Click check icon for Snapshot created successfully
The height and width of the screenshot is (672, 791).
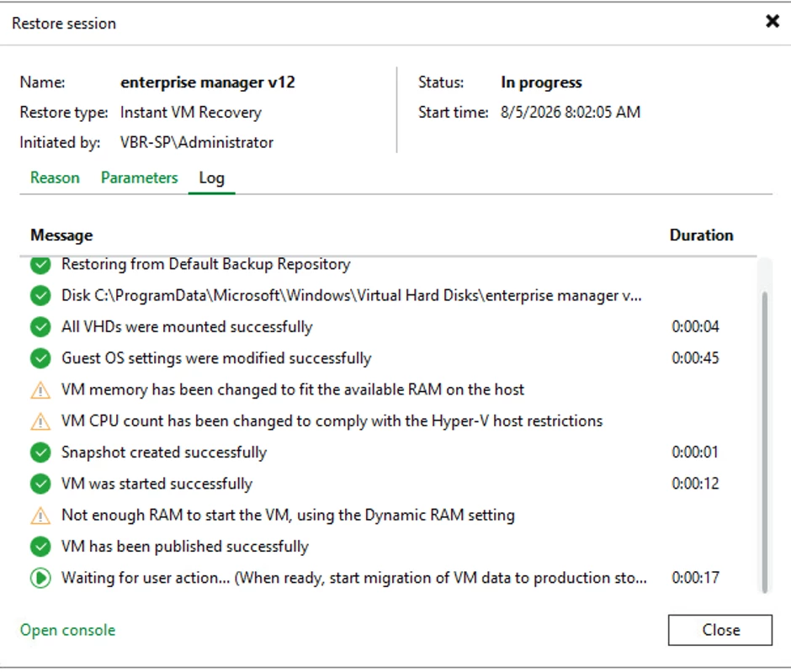(40, 452)
